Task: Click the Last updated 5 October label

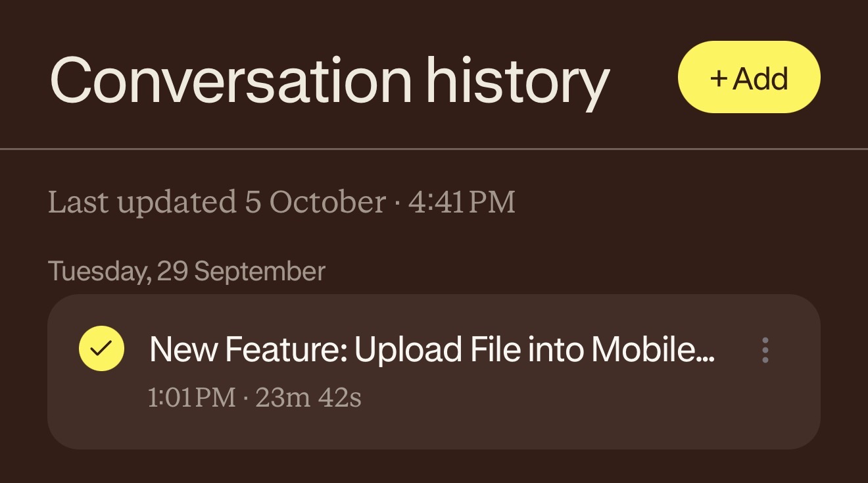Action: click(217, 202)
